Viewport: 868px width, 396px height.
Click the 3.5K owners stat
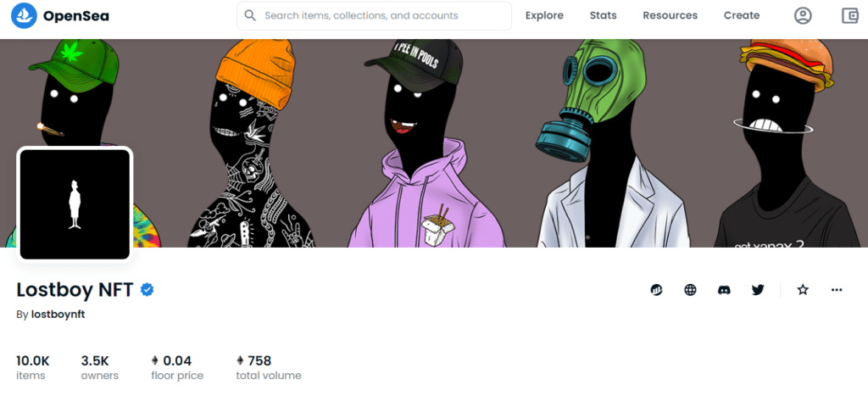(100, 368)
